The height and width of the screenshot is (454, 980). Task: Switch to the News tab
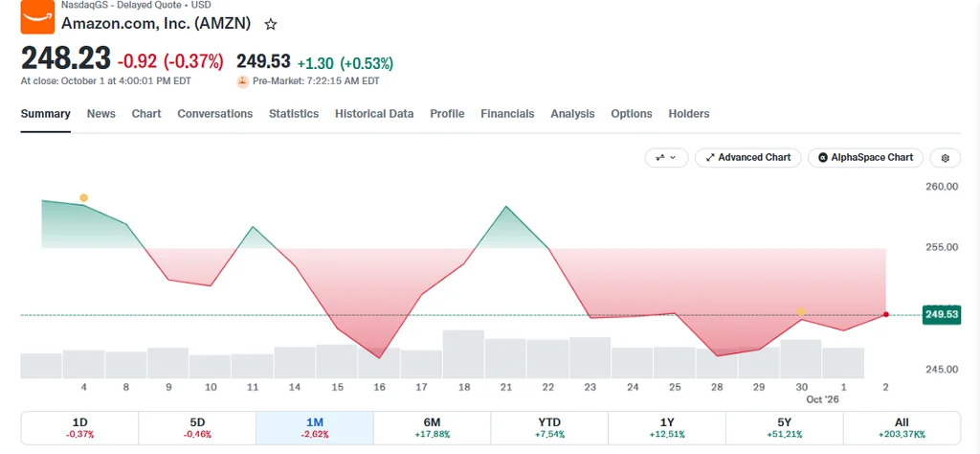(101, 114)
